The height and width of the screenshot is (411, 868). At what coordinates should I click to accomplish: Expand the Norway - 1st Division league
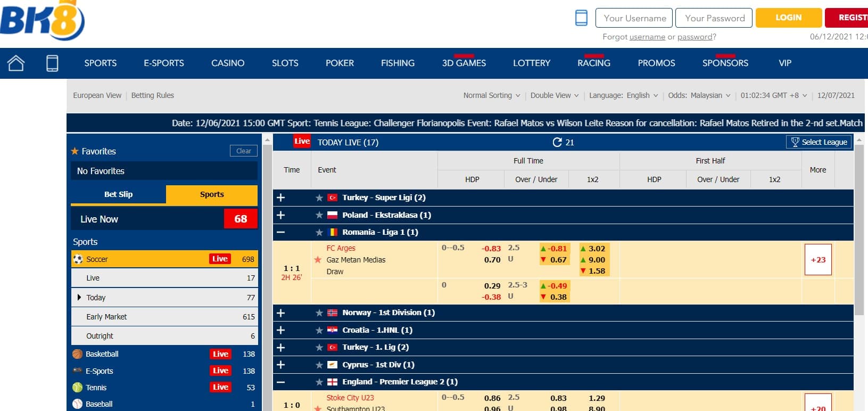coord(281,313)
